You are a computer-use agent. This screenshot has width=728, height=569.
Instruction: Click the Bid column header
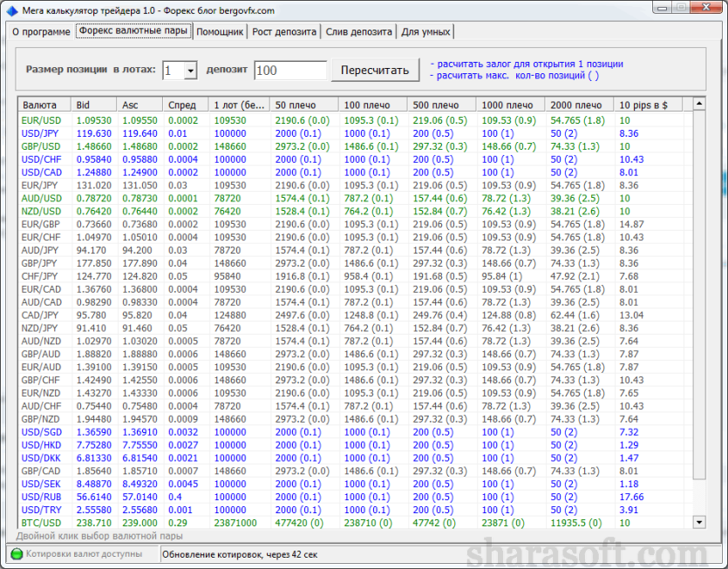point(93,105)
